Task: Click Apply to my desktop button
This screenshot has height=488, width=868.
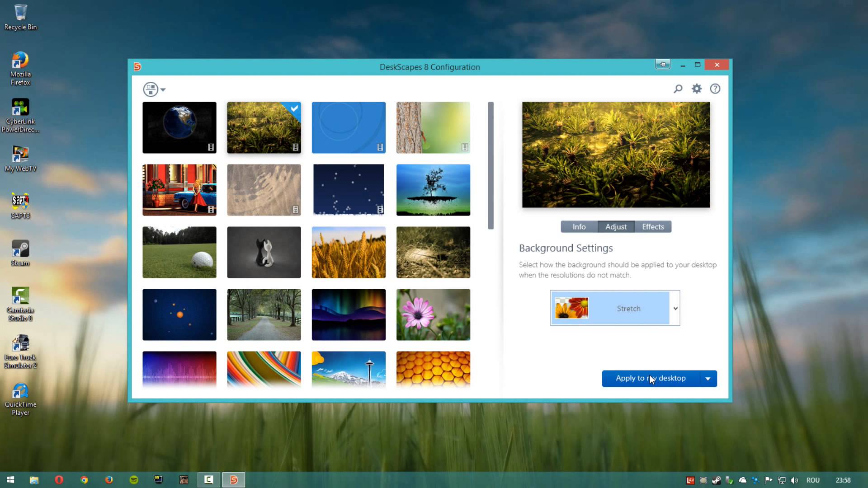Action: pos(651,379)
